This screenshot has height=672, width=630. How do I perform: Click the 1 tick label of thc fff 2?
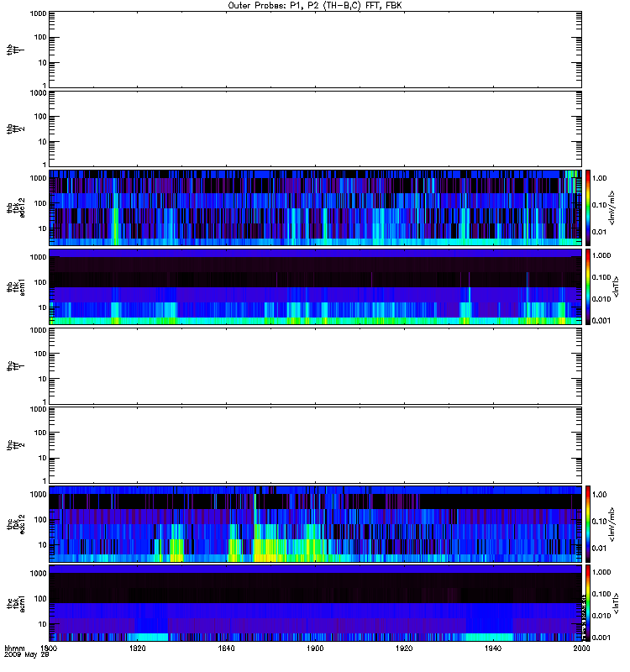coord(45,480)
